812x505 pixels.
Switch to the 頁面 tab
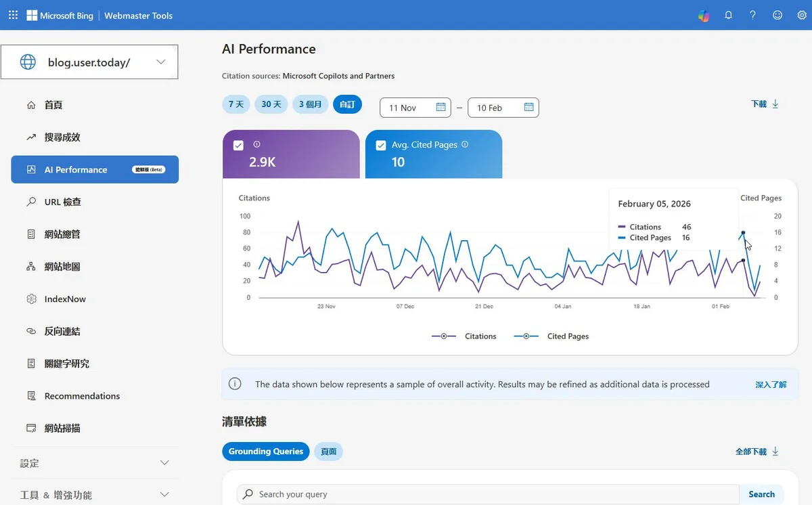pos(328,452)
